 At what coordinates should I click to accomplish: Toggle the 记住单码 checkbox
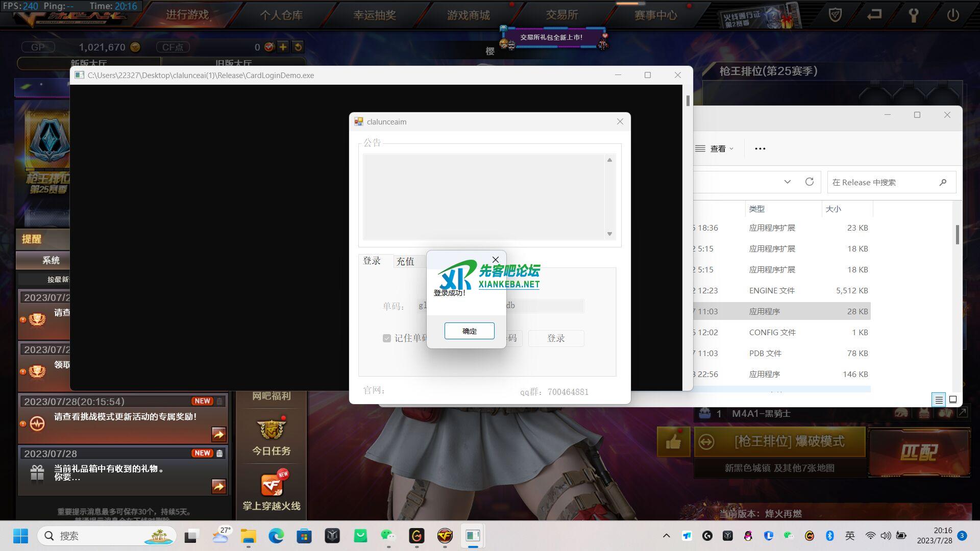tap(387, 338)
